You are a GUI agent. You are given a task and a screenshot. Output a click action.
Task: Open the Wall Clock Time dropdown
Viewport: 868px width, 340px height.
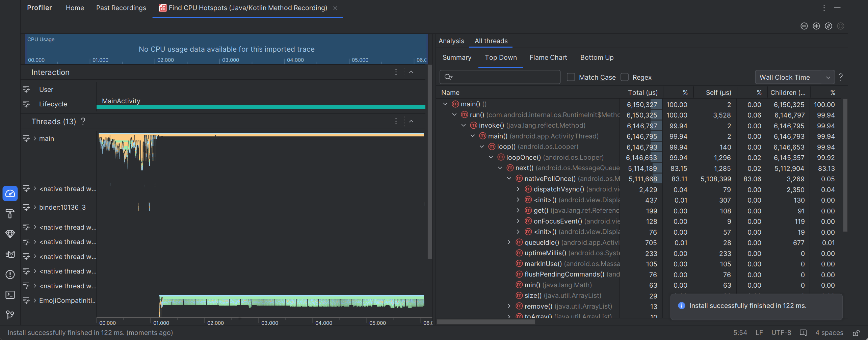click(794, 77)
